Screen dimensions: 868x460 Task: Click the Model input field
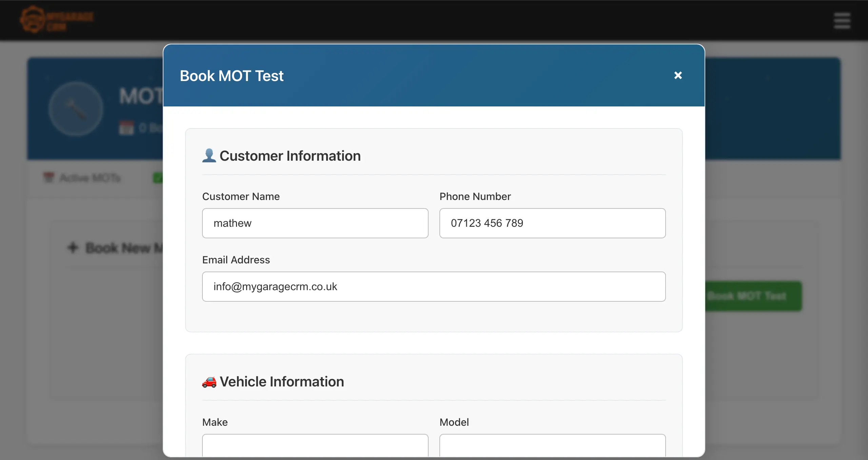(552, 445)
